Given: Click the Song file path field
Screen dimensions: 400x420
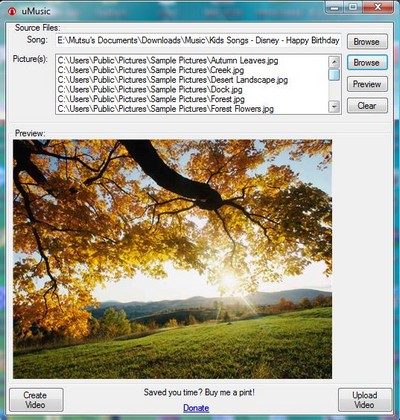Looking at the screenshot, I should click(x=198, y=41).
